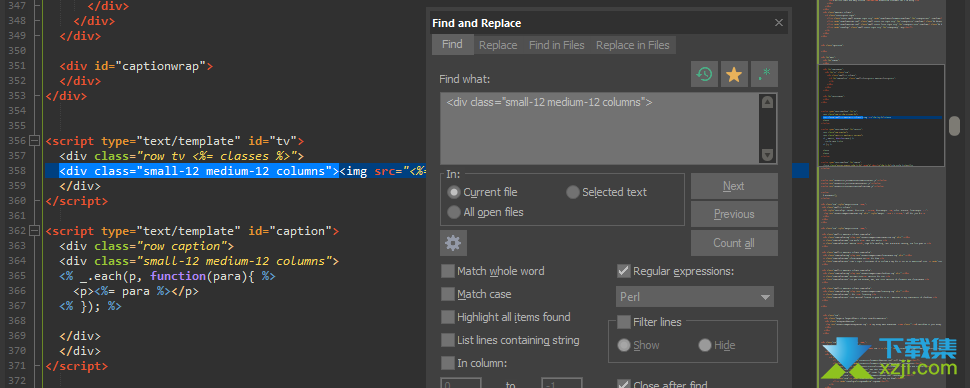Click the vertical scrollbar thumb
The height and width of the screenshot is (388, 970).
click(955, 124)
